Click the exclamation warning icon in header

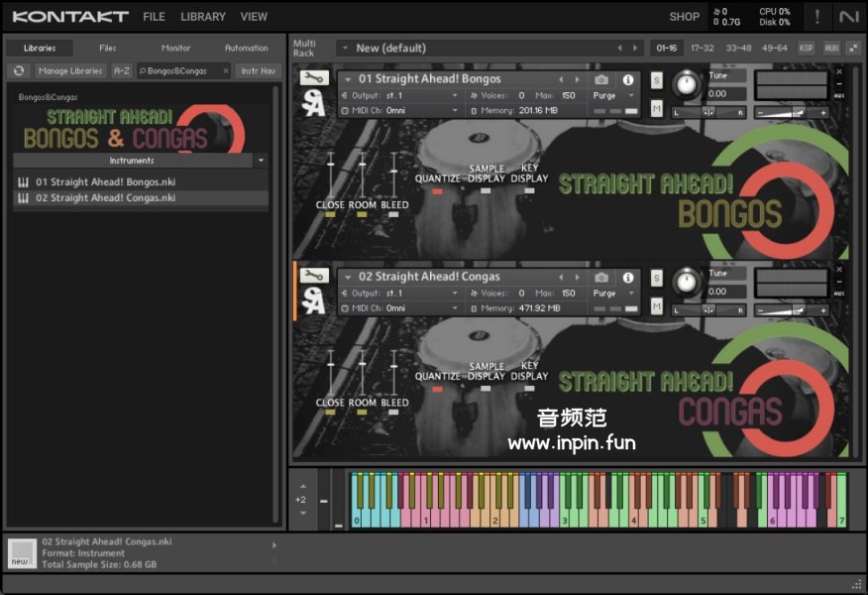816,16
